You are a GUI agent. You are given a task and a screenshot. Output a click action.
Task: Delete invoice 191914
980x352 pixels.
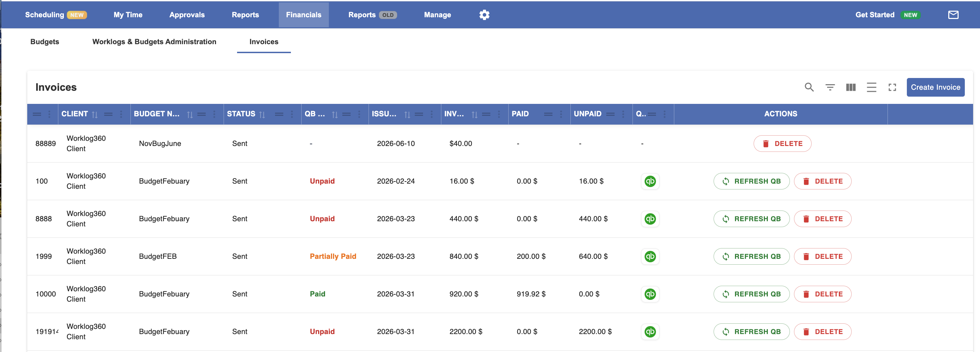pyautogui.click(x=823, y=332)
